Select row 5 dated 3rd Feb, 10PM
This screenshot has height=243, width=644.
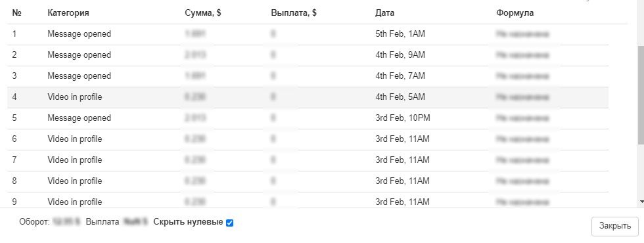pos(308,118)
